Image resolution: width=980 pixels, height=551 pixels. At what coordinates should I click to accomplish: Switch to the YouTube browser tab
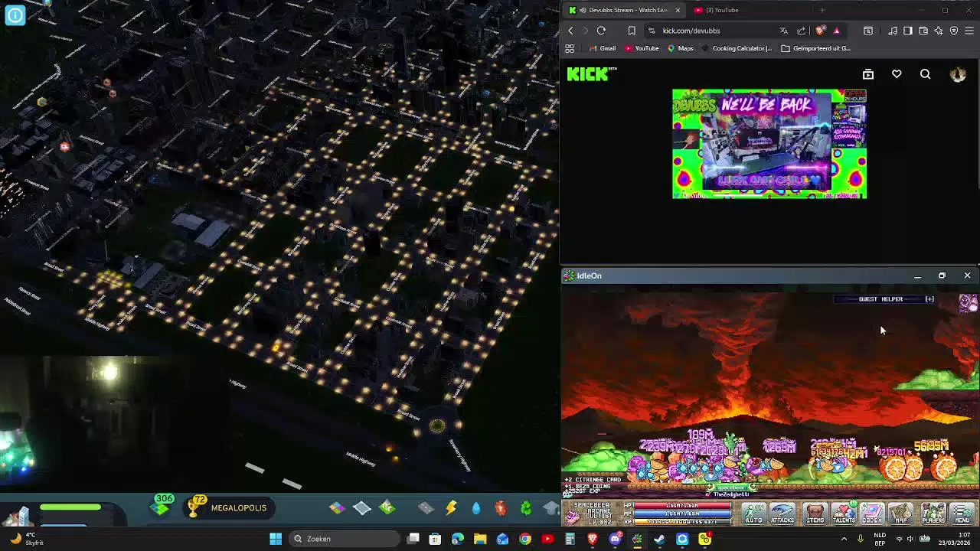point(721,10)
